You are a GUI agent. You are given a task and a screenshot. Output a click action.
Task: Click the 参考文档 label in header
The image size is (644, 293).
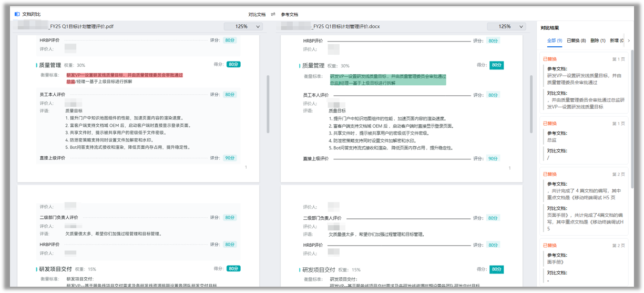[289, 14]
